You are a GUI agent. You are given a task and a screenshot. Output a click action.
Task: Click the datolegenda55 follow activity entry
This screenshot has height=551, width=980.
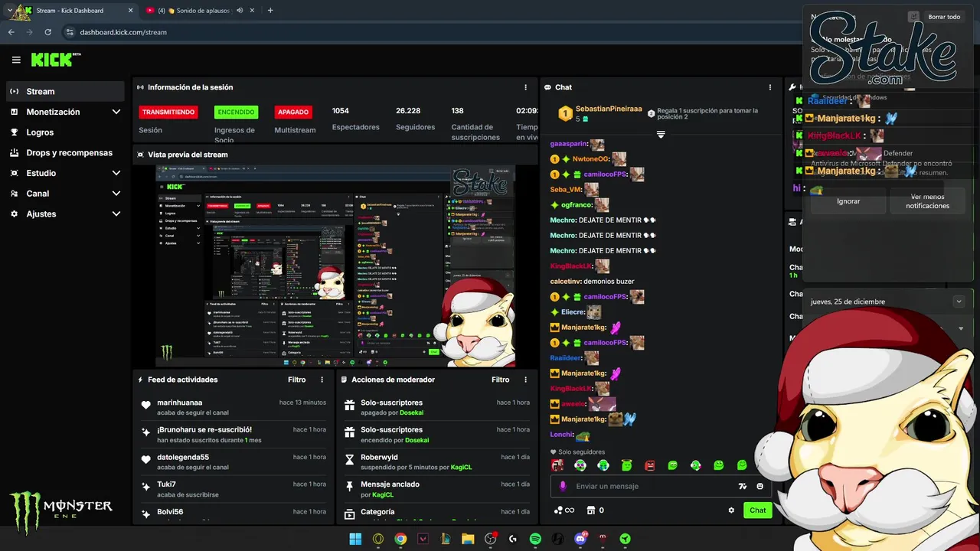pyautogui.click(x=234, y=461)
